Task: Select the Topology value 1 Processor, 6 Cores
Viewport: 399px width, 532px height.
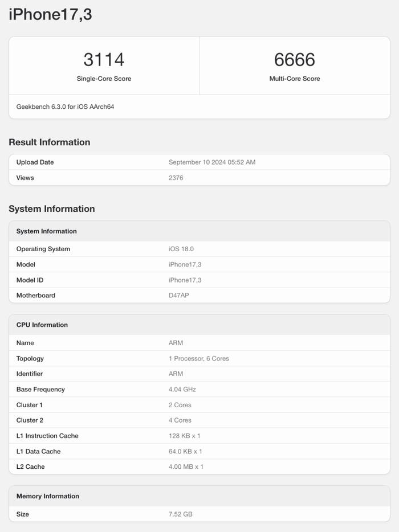Action: [199, 358]
